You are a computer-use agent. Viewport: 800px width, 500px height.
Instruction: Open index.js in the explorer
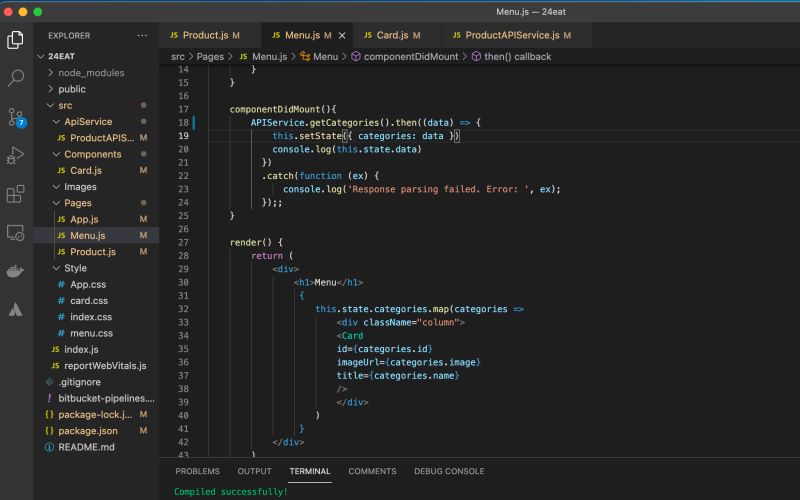point(96,349)
